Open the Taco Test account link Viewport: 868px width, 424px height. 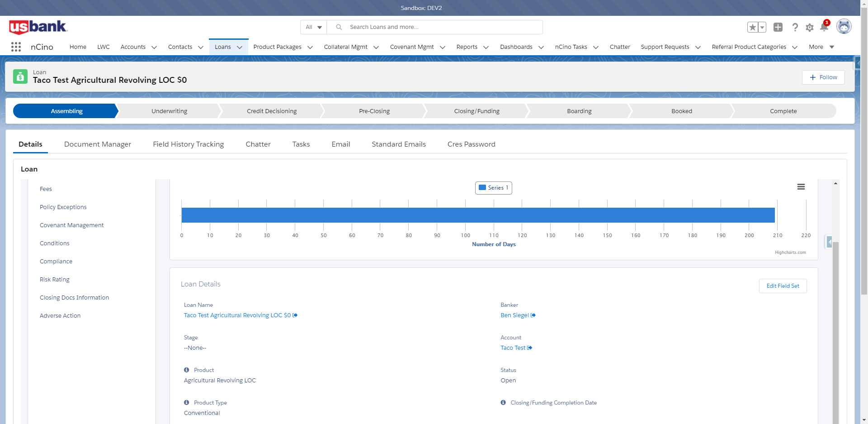(513, 348)
